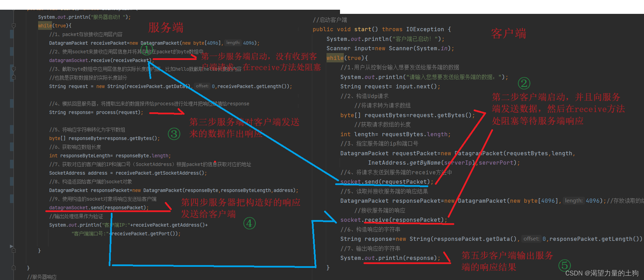Click int responseByteLength= responseByte.length line
Image resolution: width=644 pixels, height=280 pixels.
click(x=110, y=156)
